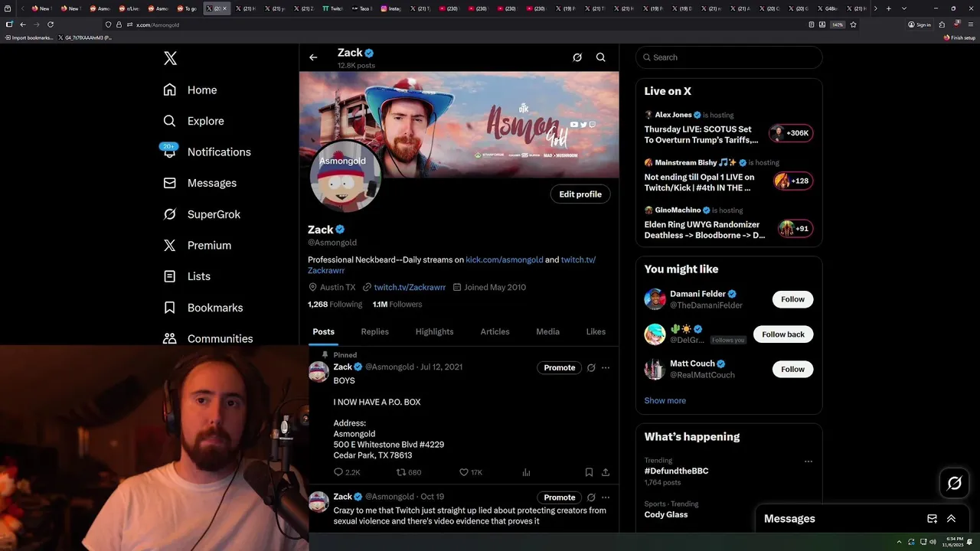Go to the Home timeline
The width and height of the screenshot is (980, 551).
click(x=190, y=90)
